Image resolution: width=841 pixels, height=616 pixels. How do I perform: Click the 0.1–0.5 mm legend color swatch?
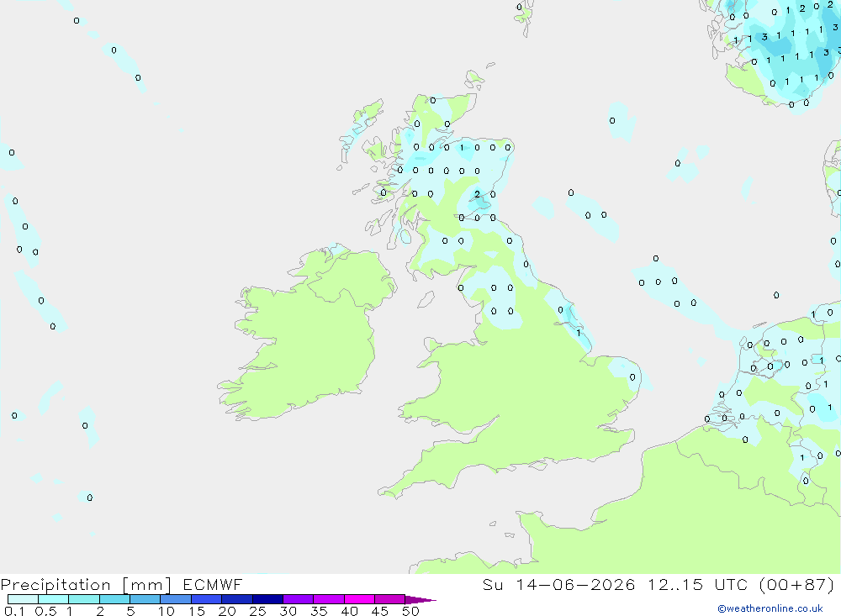[23, 599]
